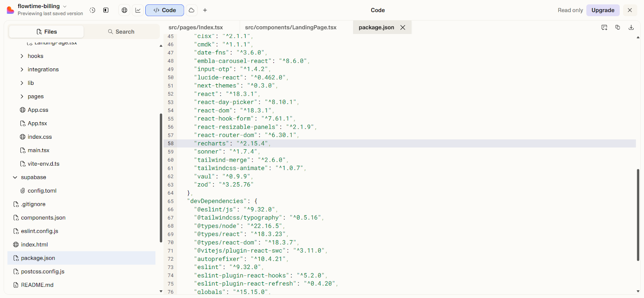
Task: Open the version history clock icon
Action: [93, 10]
